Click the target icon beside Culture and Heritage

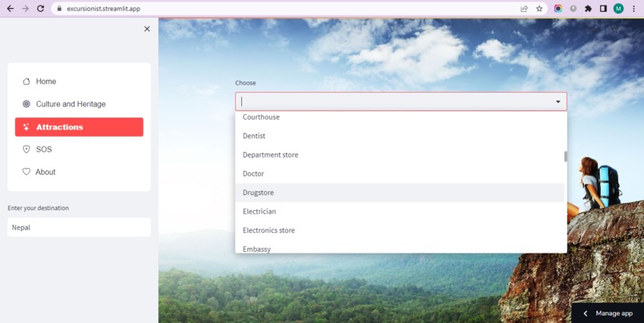26,104
